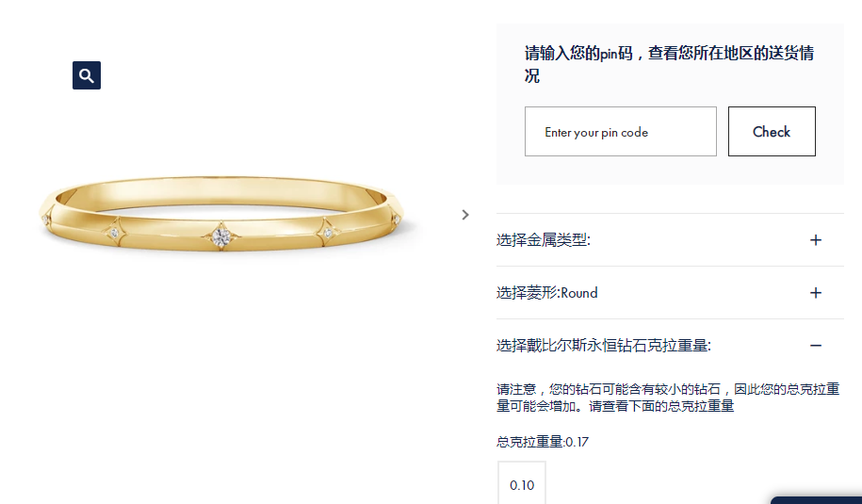Click the small diamond left of center
Screen dimensions: 862x504
coord(115,233)
